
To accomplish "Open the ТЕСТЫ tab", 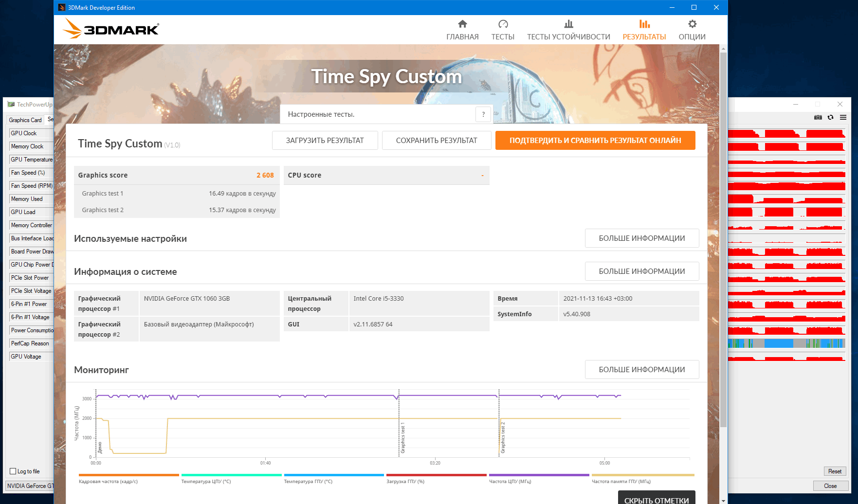I will [x=503, y=30].
